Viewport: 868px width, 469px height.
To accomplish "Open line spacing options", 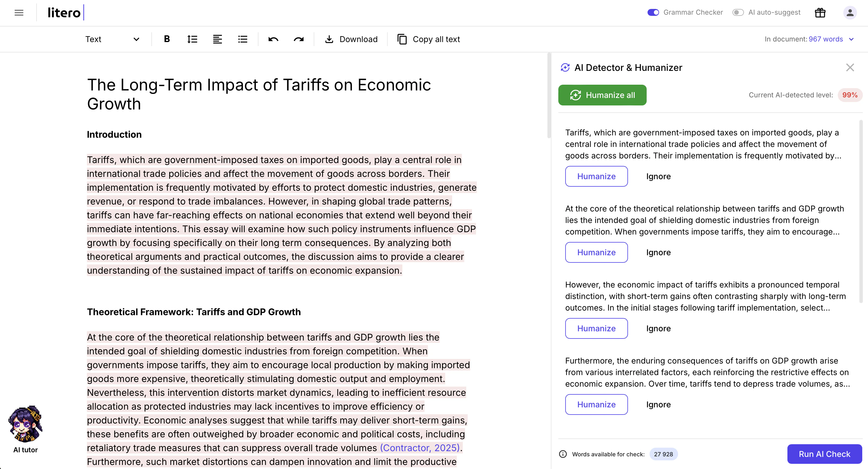I will (x=192, y=39).
